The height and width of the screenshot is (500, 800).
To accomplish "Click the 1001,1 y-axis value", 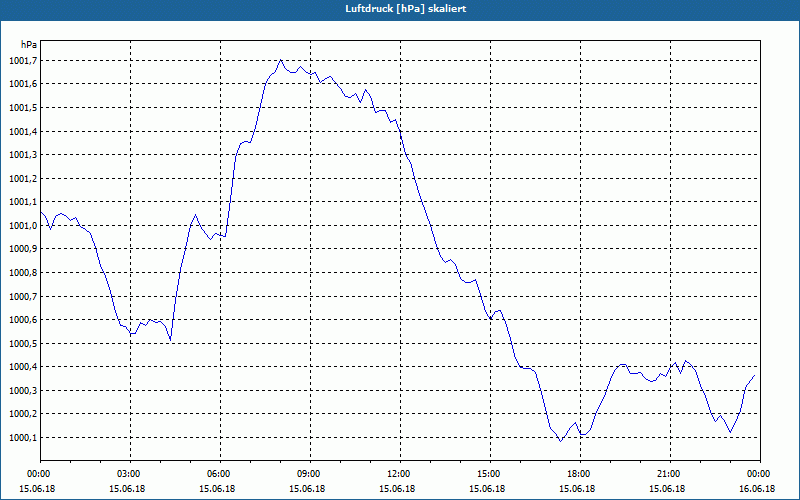I will (x=23, y=202).
